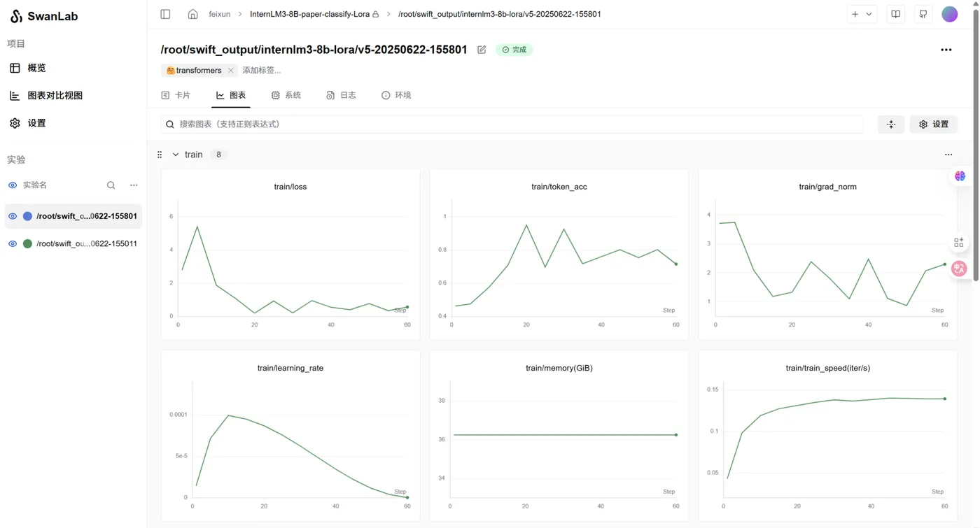This screenshot has height=528, width=980.
Task: Collapse the train chart section
Action: pyautogui.click(x=176, y=155)
